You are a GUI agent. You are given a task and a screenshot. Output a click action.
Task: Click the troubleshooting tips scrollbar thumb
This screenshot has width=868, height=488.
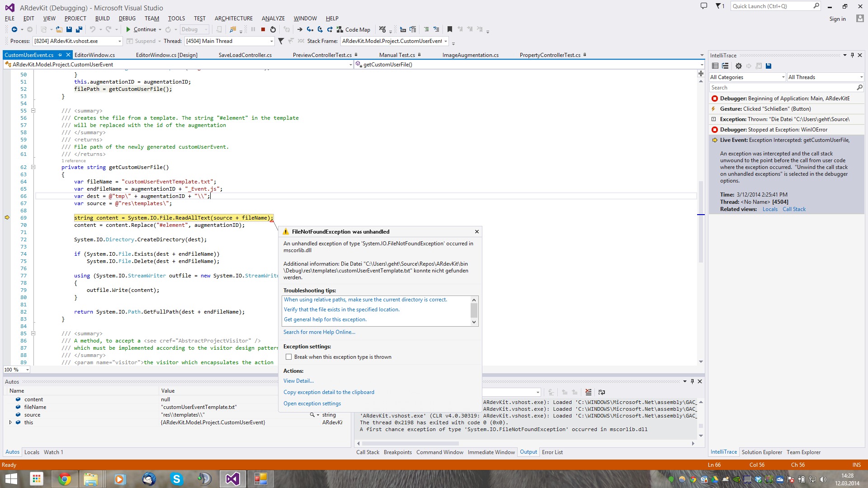pos(474,310)
